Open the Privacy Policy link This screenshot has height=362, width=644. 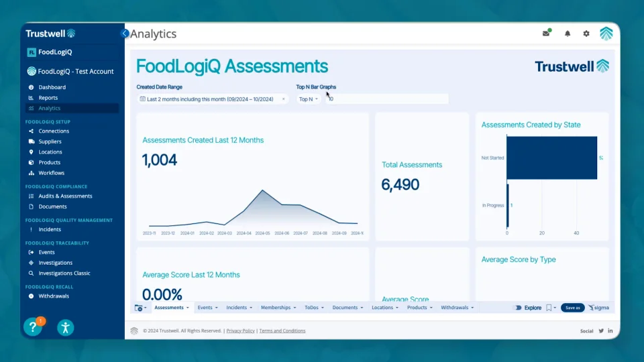pos(240,330)
